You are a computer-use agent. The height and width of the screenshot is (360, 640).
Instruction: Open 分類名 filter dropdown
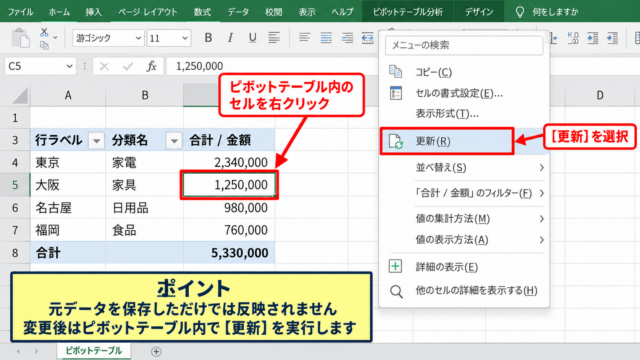(x=174, y=141)
